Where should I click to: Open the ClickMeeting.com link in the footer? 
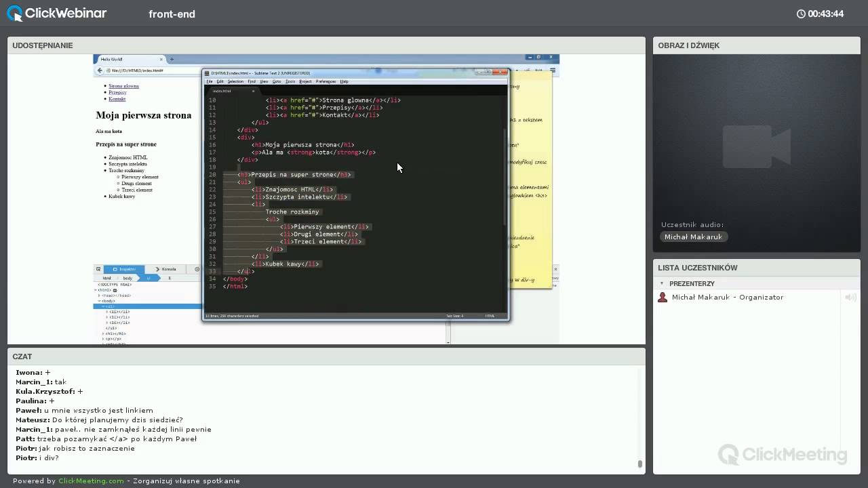pyautogui.click(x=91, y=481)
